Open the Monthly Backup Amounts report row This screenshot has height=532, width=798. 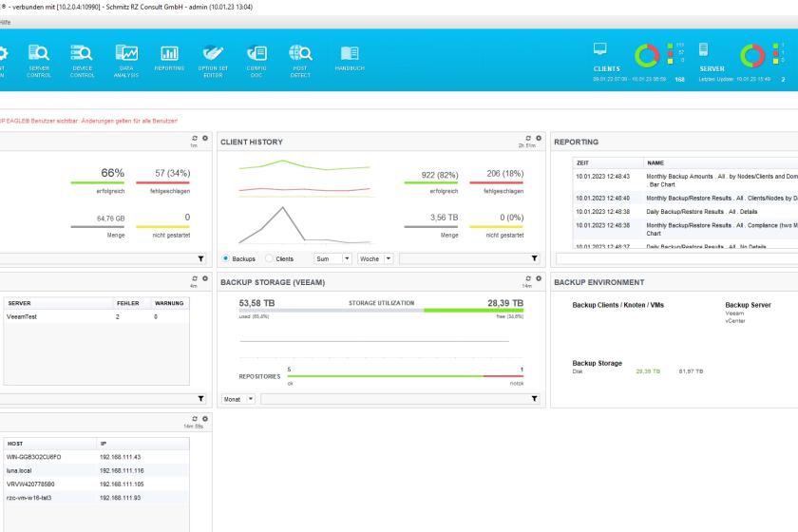685,180
